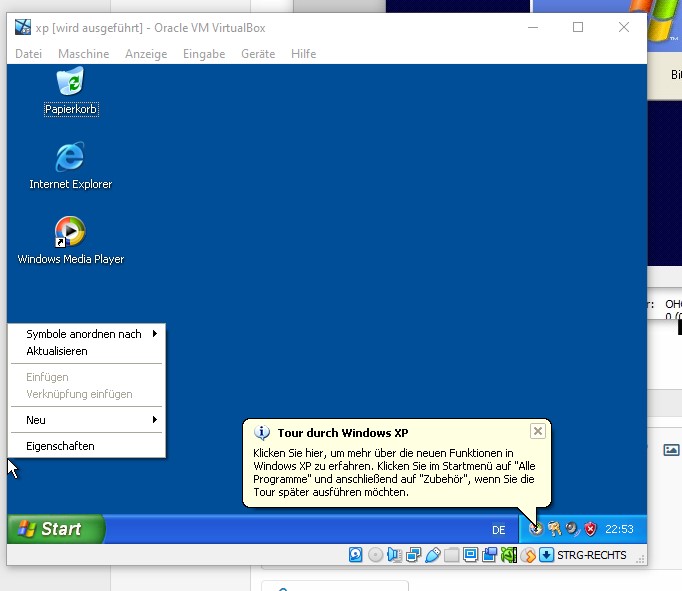
Task: Click the optical drive indicator in status bar
Action: (375, 555)
